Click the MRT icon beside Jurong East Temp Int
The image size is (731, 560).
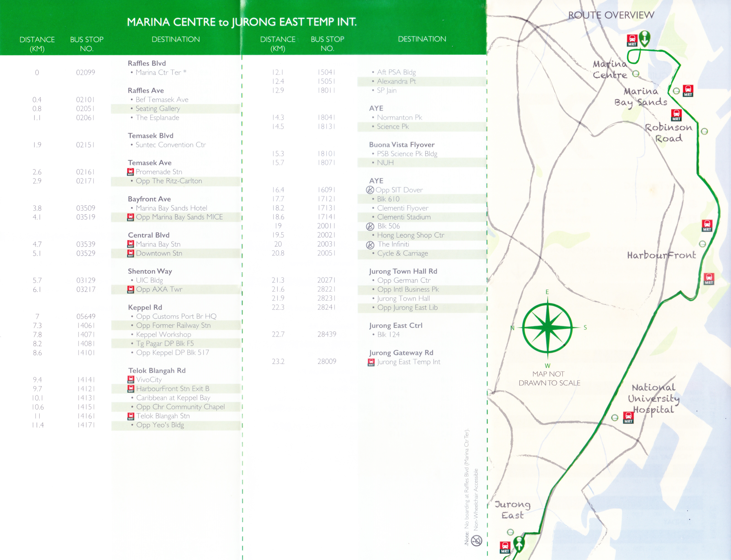[371, 362]
